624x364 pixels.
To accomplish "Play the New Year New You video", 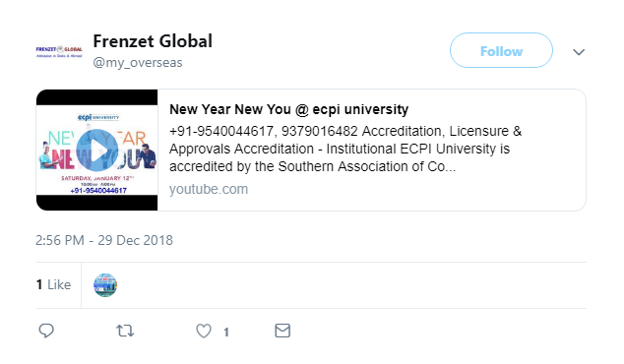I will [97, 151].
